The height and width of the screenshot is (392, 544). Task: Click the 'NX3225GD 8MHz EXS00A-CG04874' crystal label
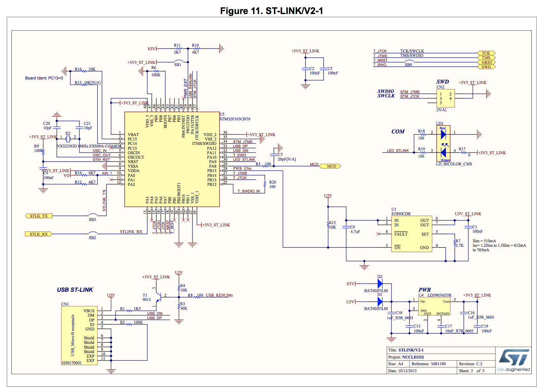(89, 146)
